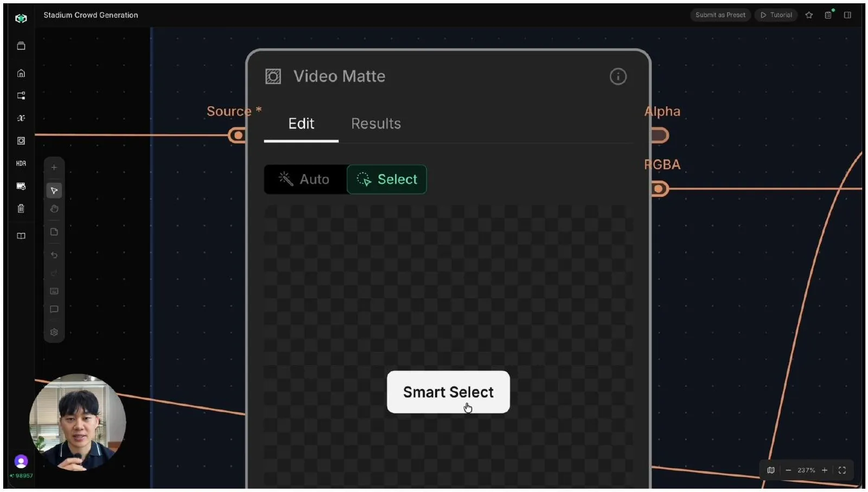Open the keyboard shortcuts icon
This screenshot has height=492, width=868.
(54, 291)
